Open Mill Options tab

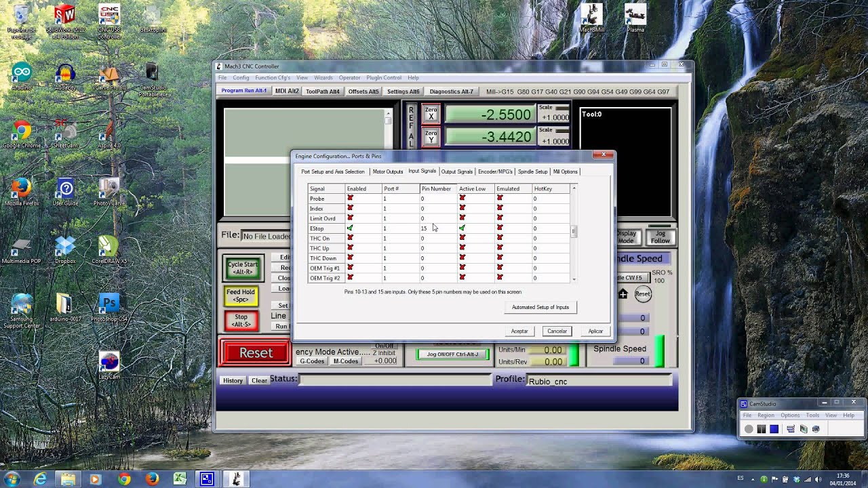pyautogui.click(x=566, y=171)
